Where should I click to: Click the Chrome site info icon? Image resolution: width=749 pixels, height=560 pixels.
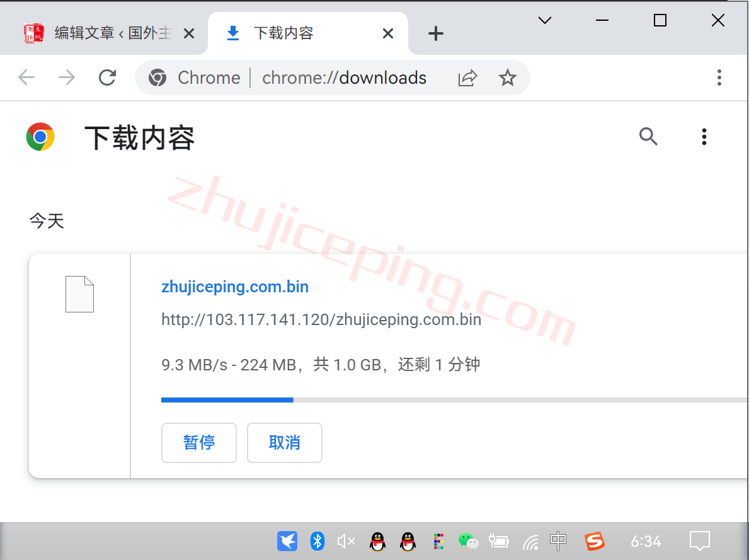(157, 77)
